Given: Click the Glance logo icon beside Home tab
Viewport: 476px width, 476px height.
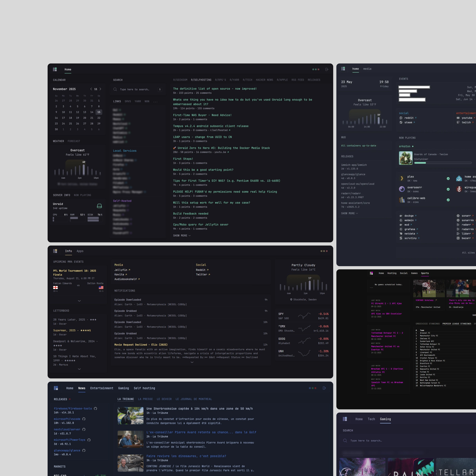Looking at the screenshot, I should pos(55,69).
